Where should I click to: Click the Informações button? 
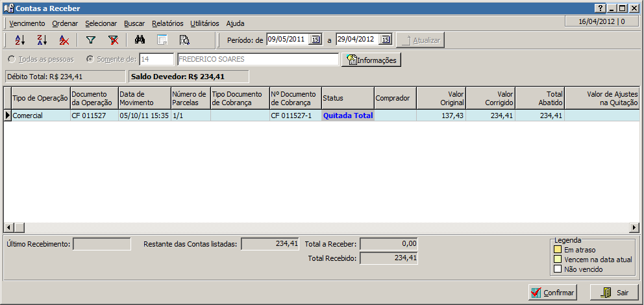[371, 60]
